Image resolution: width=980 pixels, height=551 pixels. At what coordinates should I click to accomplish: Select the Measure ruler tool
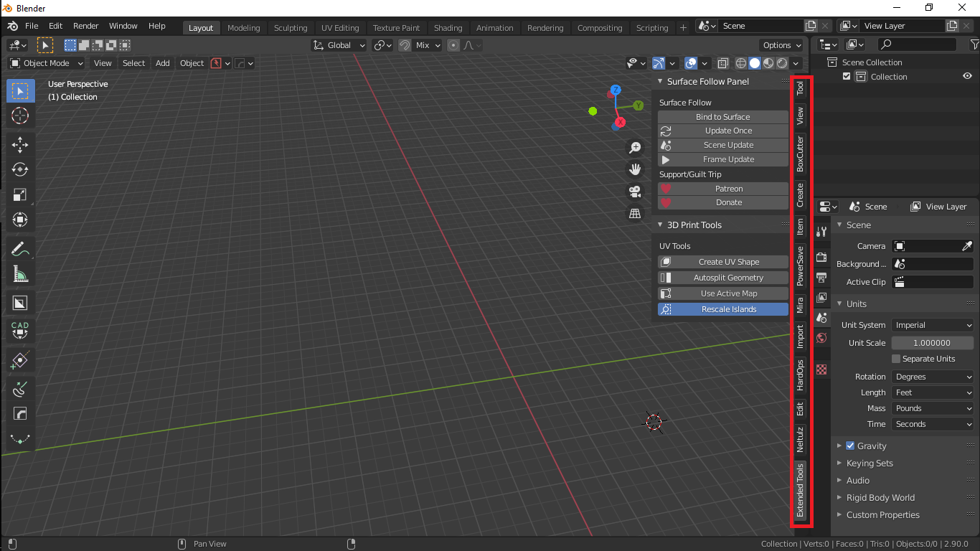tap(20, 274)
